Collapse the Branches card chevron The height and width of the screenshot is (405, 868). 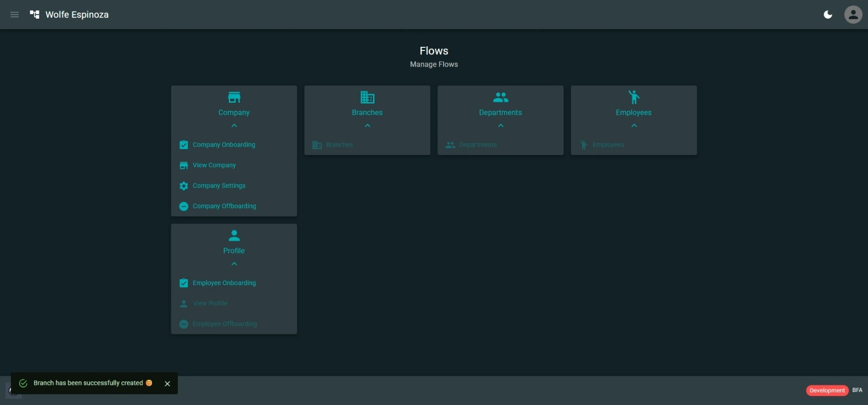pyautogui.click(x=367, y=125)
